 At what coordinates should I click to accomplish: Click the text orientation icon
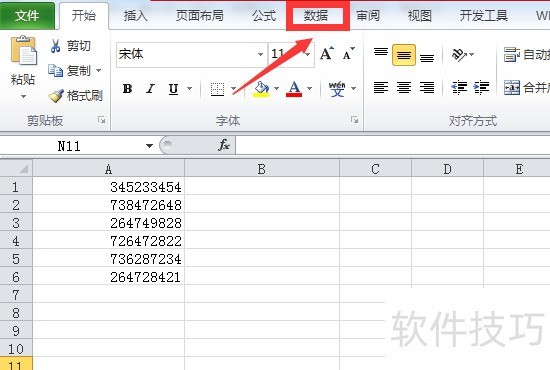459,54
